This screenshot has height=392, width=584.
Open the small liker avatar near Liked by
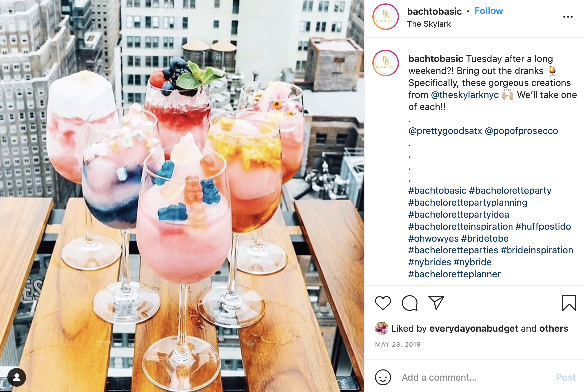pos(381,328)
